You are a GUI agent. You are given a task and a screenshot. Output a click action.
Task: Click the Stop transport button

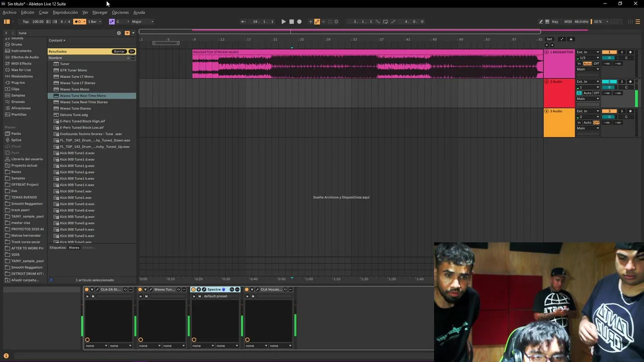(x=291, y=22)
